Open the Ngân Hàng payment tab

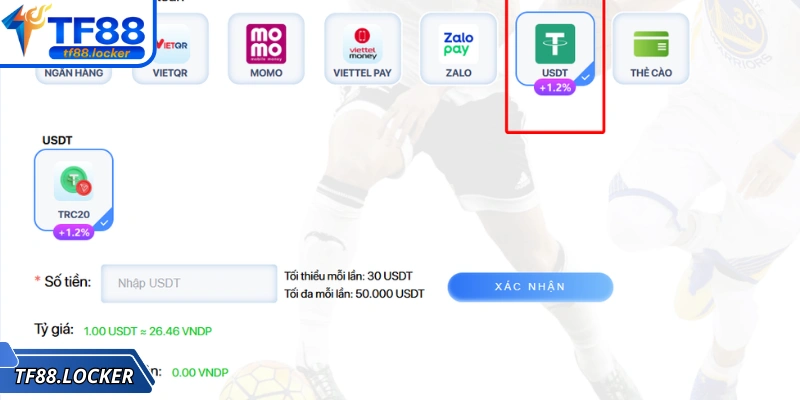(73, 73)
